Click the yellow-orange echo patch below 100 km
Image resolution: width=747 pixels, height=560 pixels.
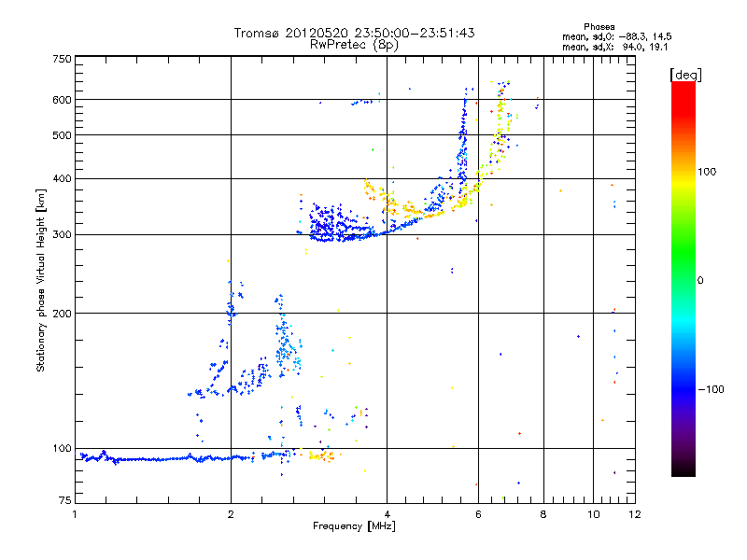pyautogui.click(x=322, y=456)
